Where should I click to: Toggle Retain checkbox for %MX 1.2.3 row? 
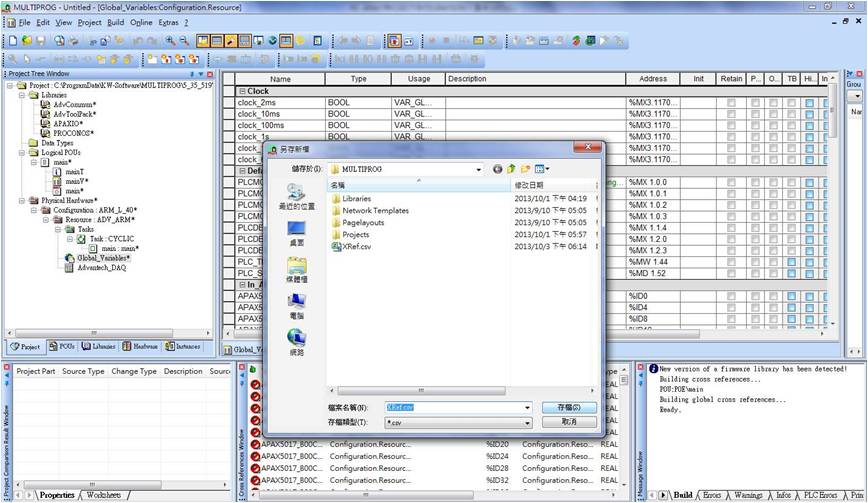[x=731, y=251]
